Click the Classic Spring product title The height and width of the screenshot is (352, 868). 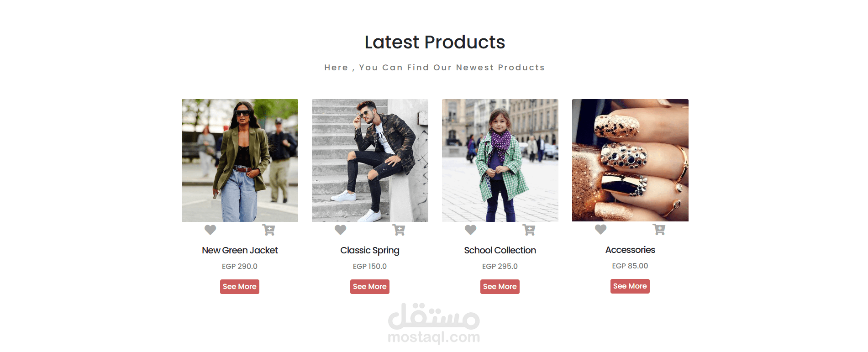click(x=370, y=251)
